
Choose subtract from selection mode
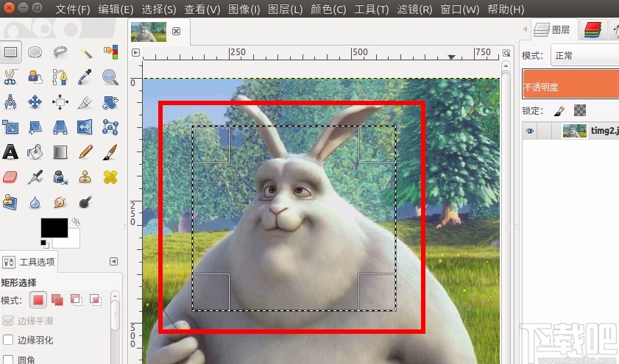pyautogui.click(x=77, y=300)
